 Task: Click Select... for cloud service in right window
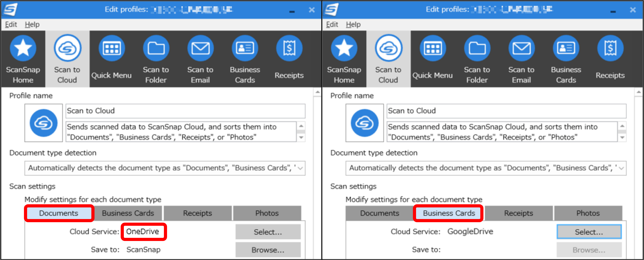589,232
